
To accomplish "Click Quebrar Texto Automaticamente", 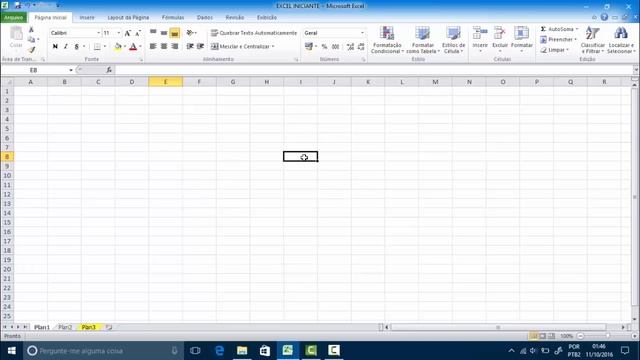I will point(254,33).
